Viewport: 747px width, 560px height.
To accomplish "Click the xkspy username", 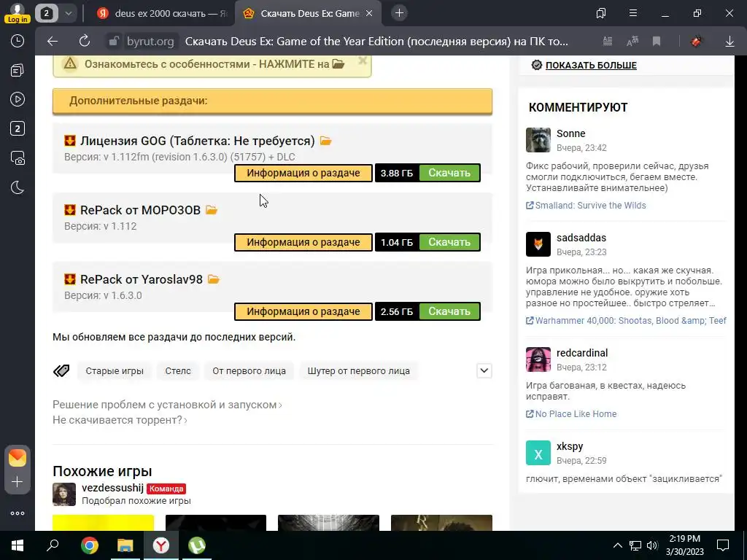I will point(570,447).
